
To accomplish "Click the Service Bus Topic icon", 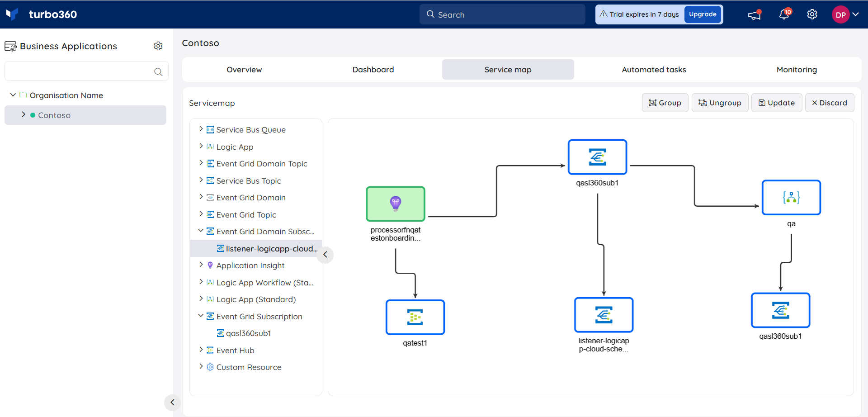I will click(x=210, y=181).
